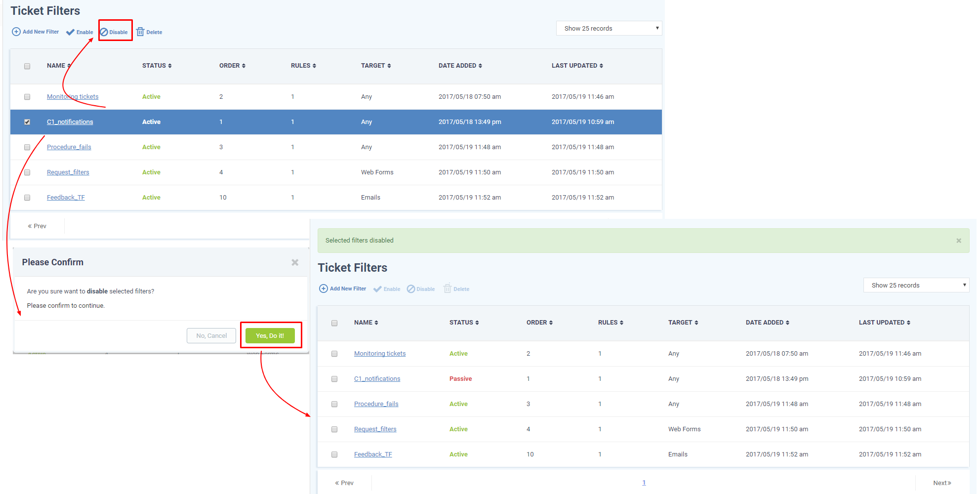Viewport: 980px width, 494px height.
Task: Check Request_filters row in lower table
Action: tap(334, 429)
